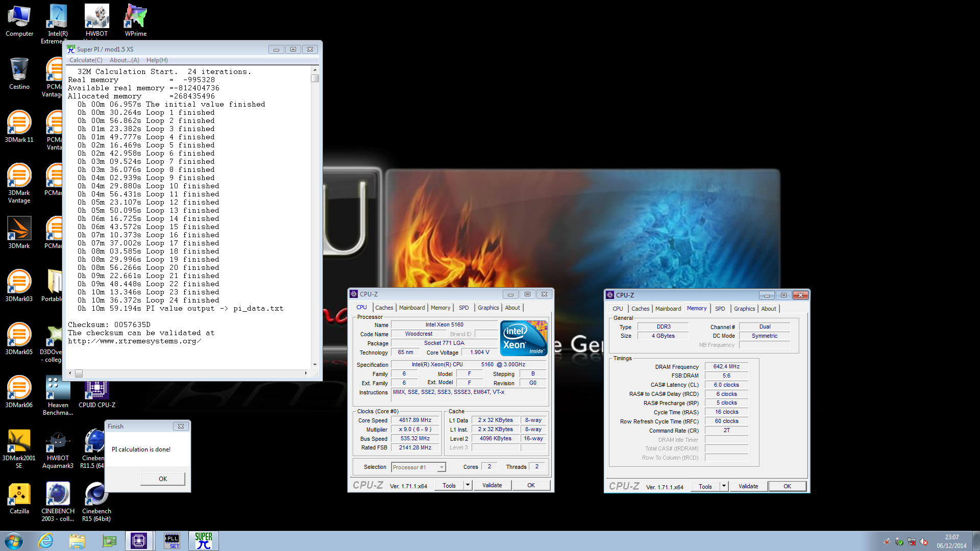Expand Tools dropdown arrow in right CPU-Z
Viewport: 980px width, 551px height.
724,486
